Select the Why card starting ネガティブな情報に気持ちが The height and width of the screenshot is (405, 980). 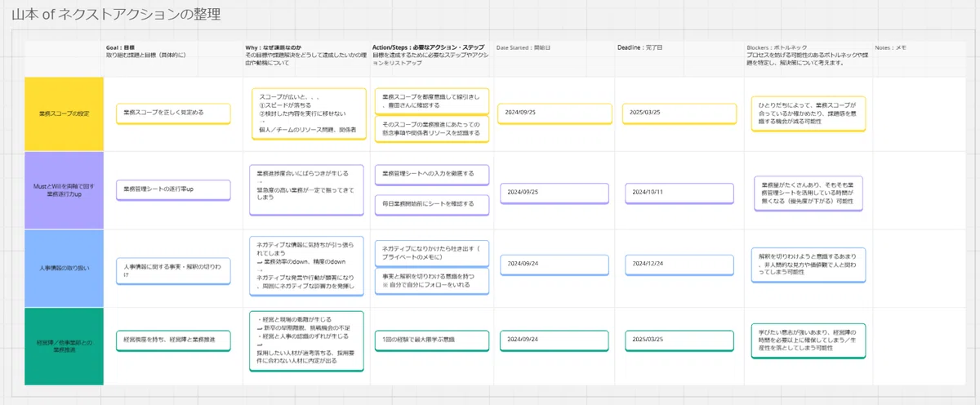(x=306, y=265)
